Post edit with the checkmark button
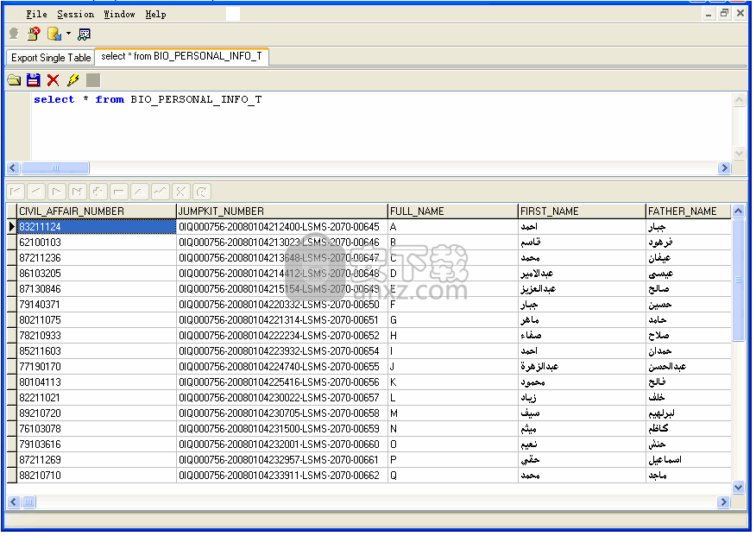Screen dimensions: 756x536 (161, 192)
